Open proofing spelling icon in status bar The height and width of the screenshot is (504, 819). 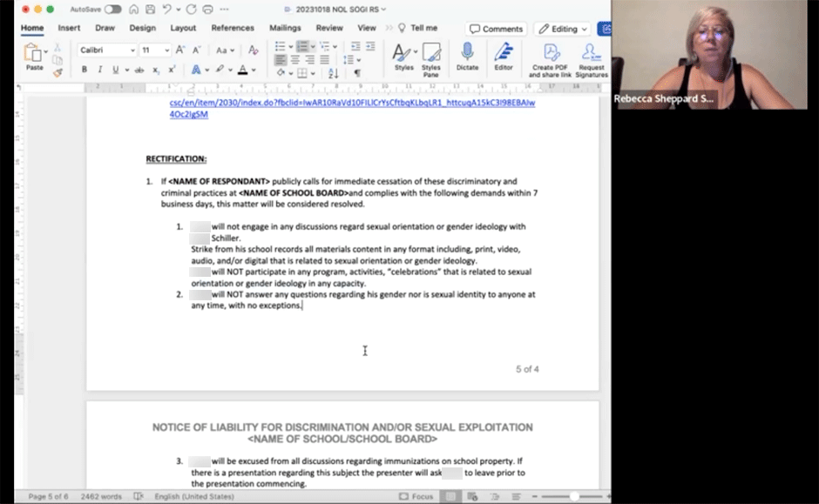[x=139, y=496]
